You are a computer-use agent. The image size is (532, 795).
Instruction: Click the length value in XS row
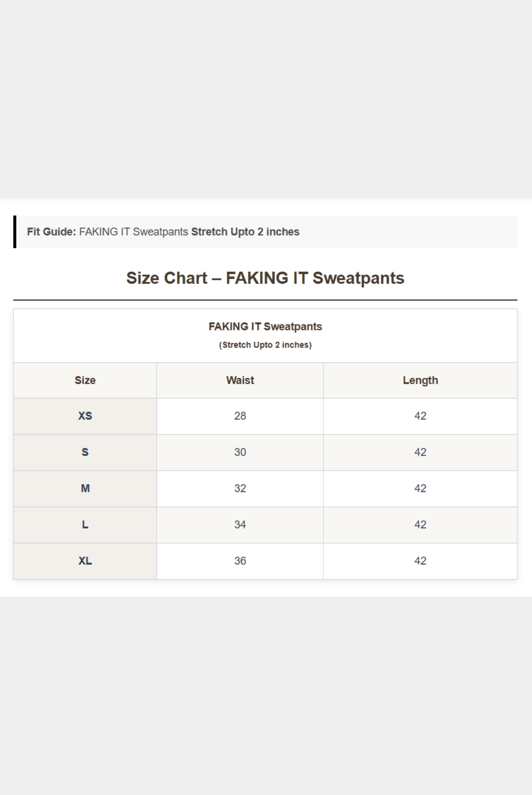(420, 416)
